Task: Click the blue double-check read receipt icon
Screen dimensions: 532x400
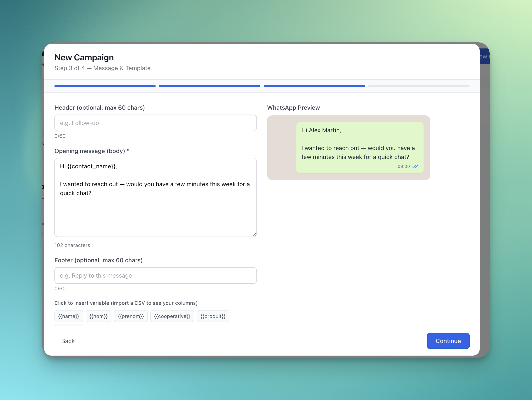Action: tap(415, 166)
